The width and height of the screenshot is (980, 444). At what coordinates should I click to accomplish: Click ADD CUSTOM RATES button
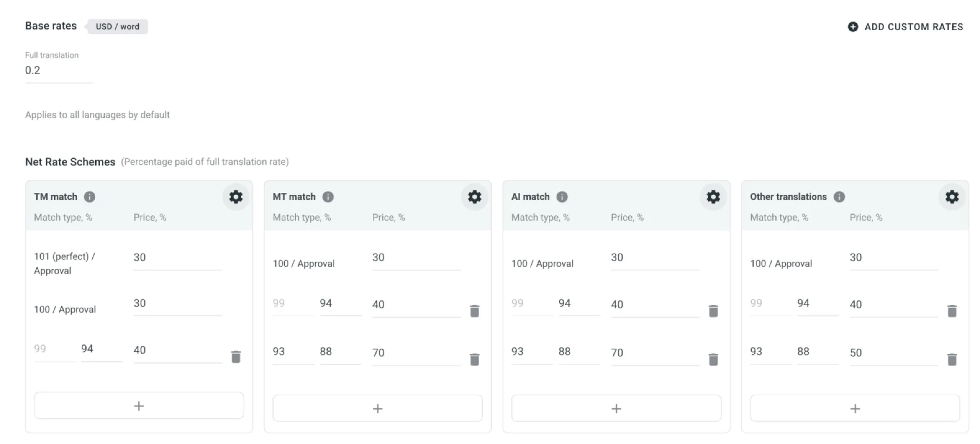click(905, 27)
